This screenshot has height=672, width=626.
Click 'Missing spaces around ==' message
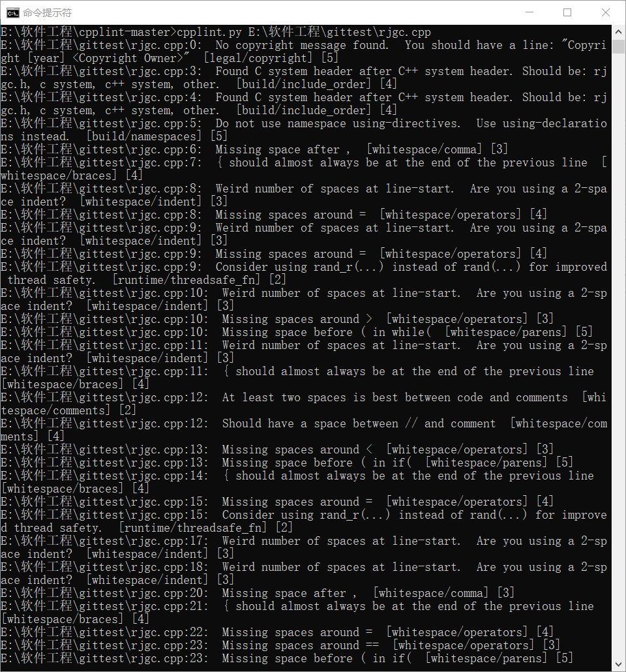click(x=301, y=645)
